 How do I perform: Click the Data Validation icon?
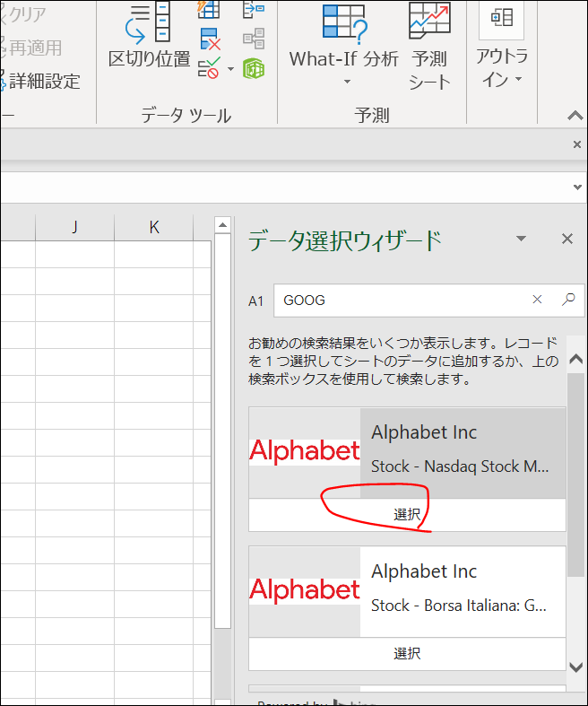click(209, 68)
